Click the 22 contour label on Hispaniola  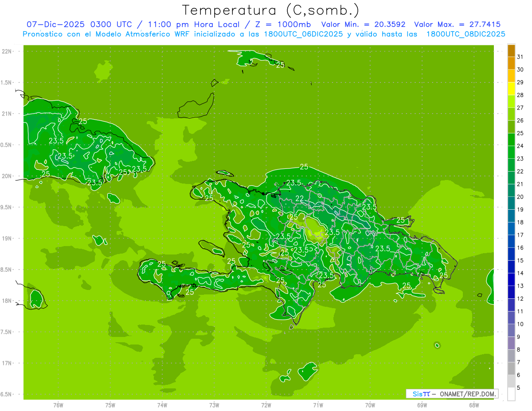point(300,198)
